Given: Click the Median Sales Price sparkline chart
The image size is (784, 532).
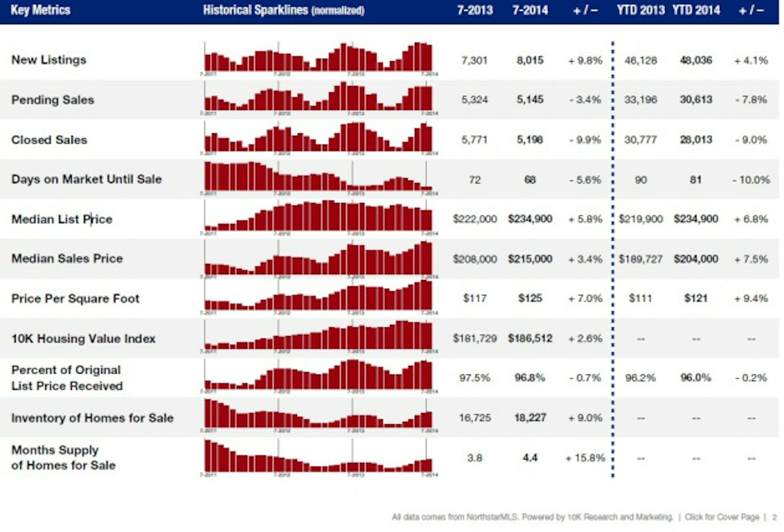Looking at the screenshot, I should (x=318, y=258).
